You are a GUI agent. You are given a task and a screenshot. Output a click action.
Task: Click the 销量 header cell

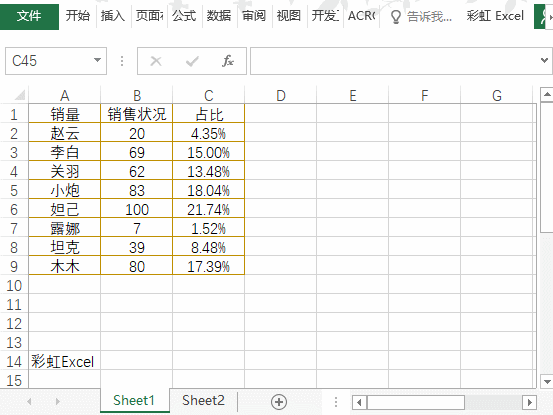(65, 114)
